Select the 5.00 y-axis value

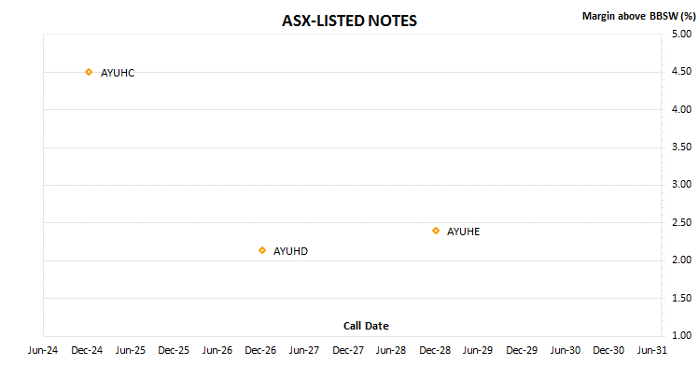682,34
